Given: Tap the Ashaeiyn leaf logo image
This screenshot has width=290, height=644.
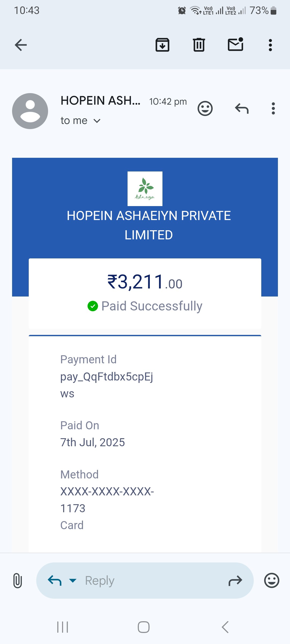Looking at the screenshot, I should point(145,189).
